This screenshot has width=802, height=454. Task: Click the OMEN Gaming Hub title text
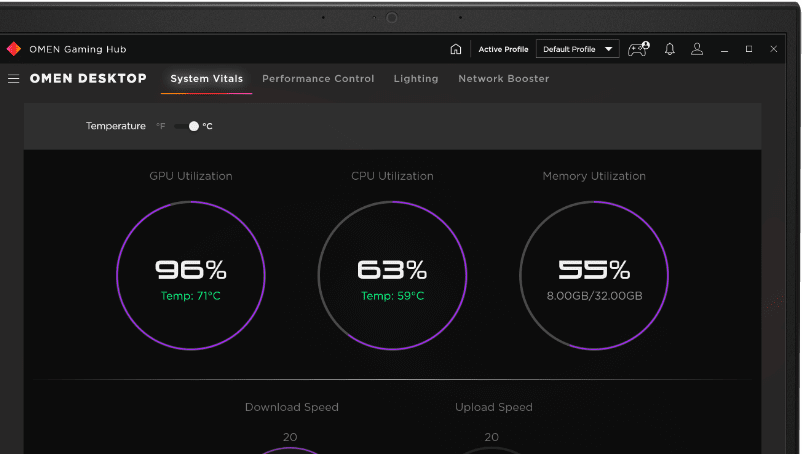pyautogui.click(x=78, y=50)
